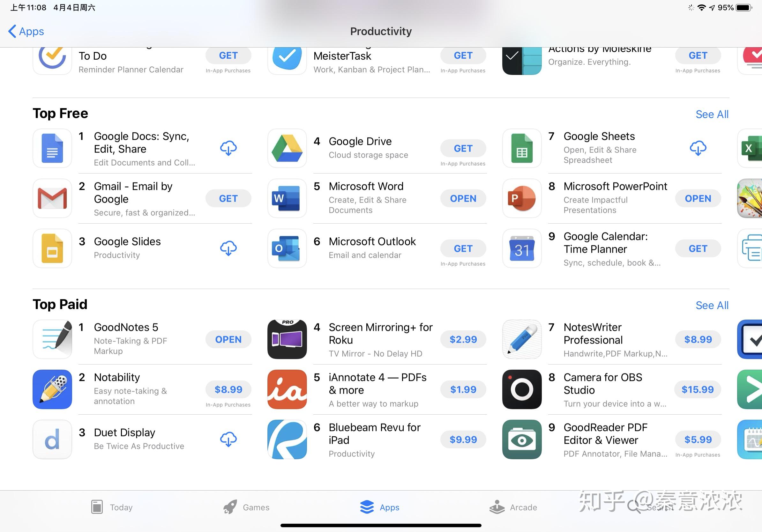This screenshot has width=762, height=532.
Task: Switch to the Today tab
Action: coord(112,507)
